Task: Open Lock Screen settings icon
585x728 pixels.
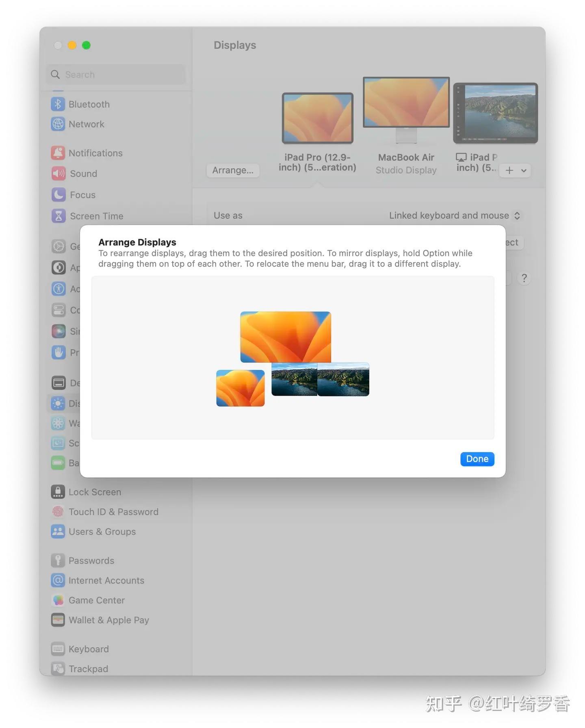Action: 58,492
